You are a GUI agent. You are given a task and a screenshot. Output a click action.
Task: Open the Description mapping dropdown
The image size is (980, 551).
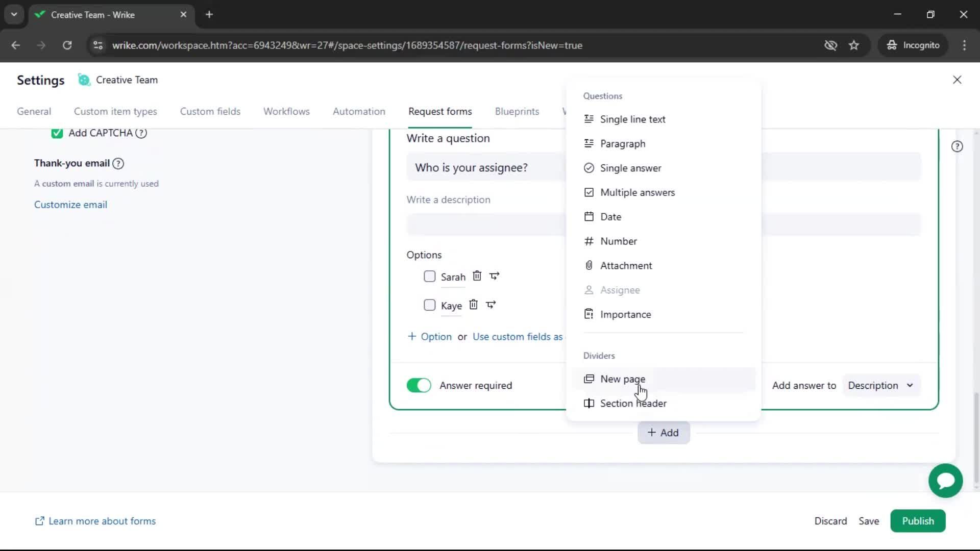881,385
